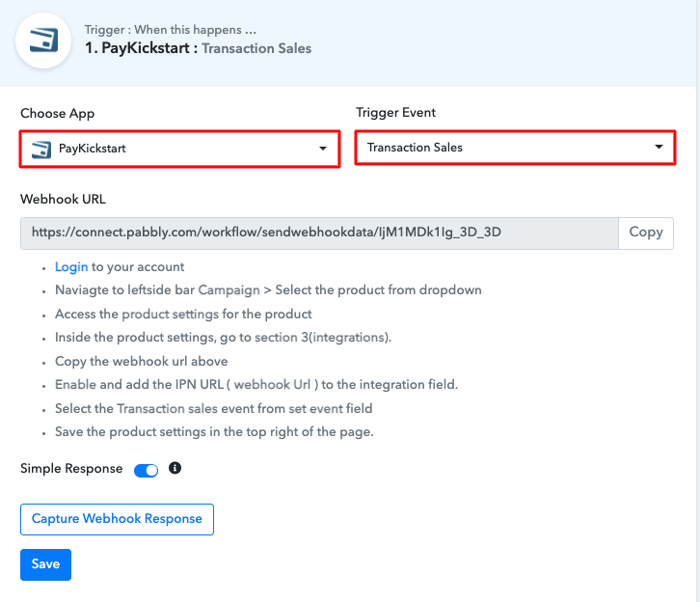This screenshot has width=700, height=602.
Task: Open the Login link in instructions
Action: pyautogui.click(x=71, y=266)
